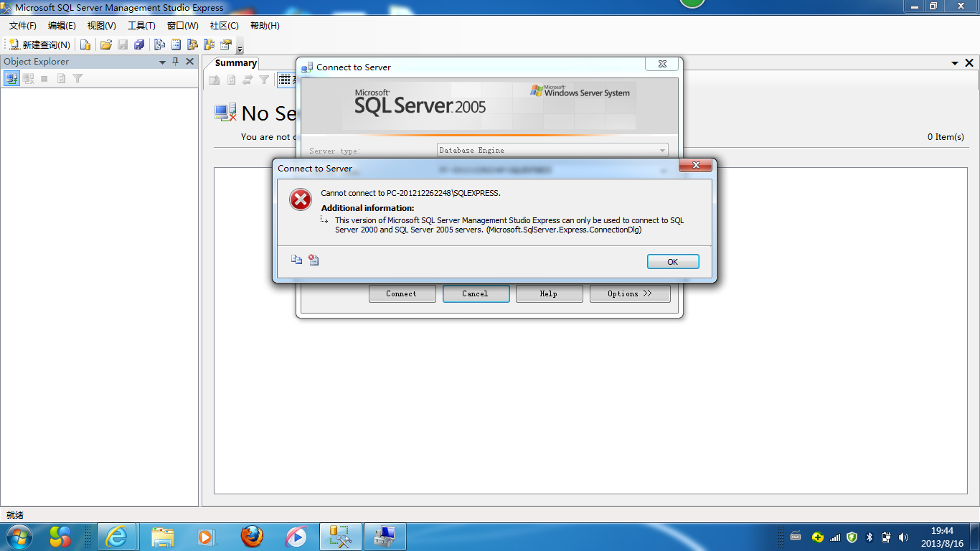
Task: Click the volume speaker tray icon
Action: [x=903, y=537]
